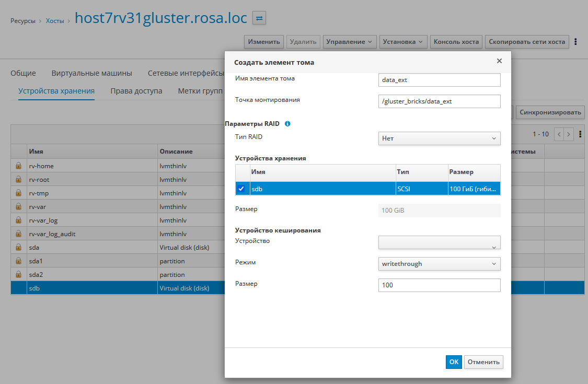Switch to the Виртуальные машины tab

point(91,73)
